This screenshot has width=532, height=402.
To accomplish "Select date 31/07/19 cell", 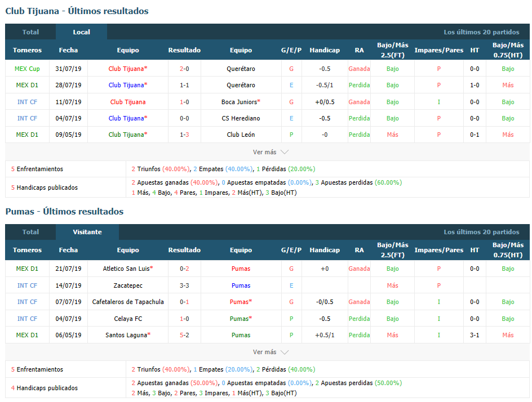I will [x=68, y=69].
